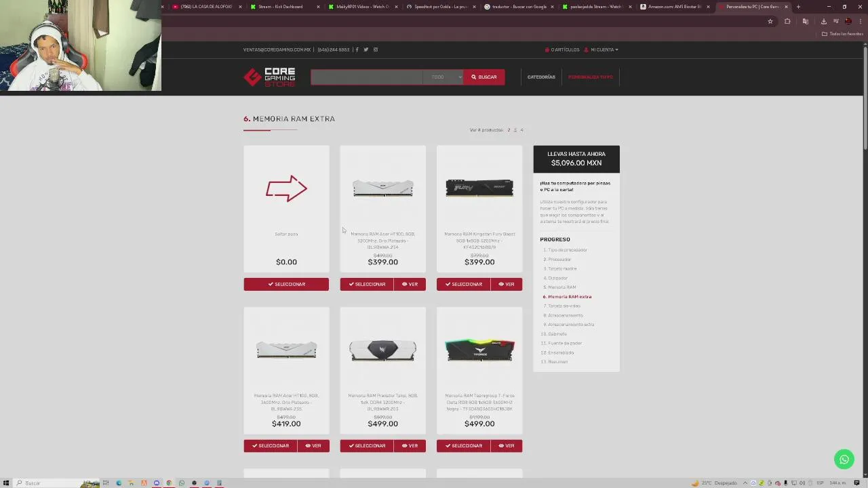868x488 pixels.
Task: Select Acer HT100 $419.00 RAM
Action: click(271, 445)
